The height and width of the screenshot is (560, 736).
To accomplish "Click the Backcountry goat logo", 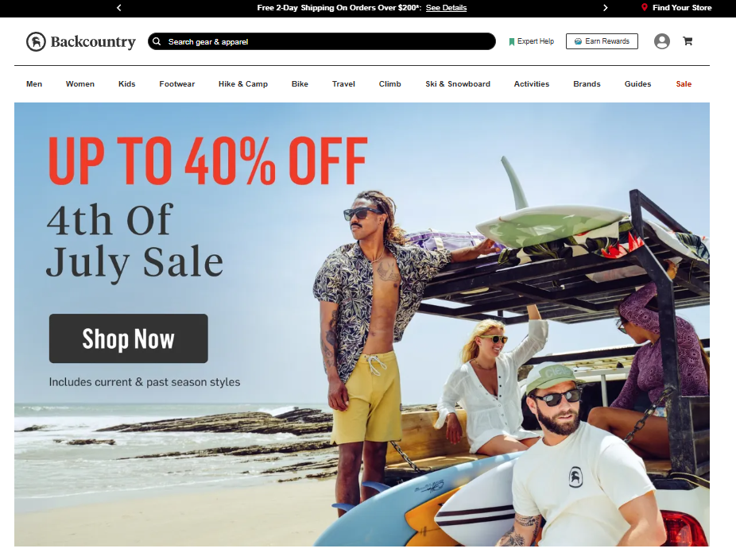I will tap(36, 42).
